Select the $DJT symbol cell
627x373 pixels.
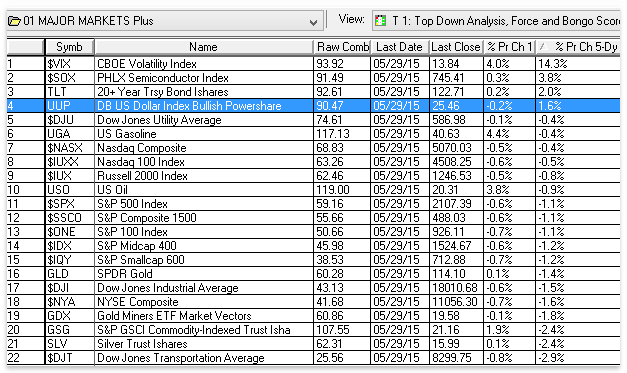[x=70, y=358]
